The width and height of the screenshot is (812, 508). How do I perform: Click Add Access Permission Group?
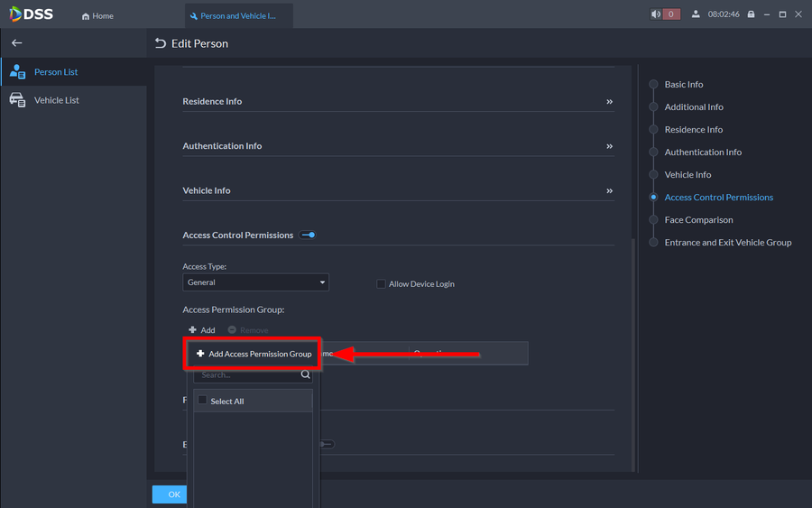pos(254,354)
